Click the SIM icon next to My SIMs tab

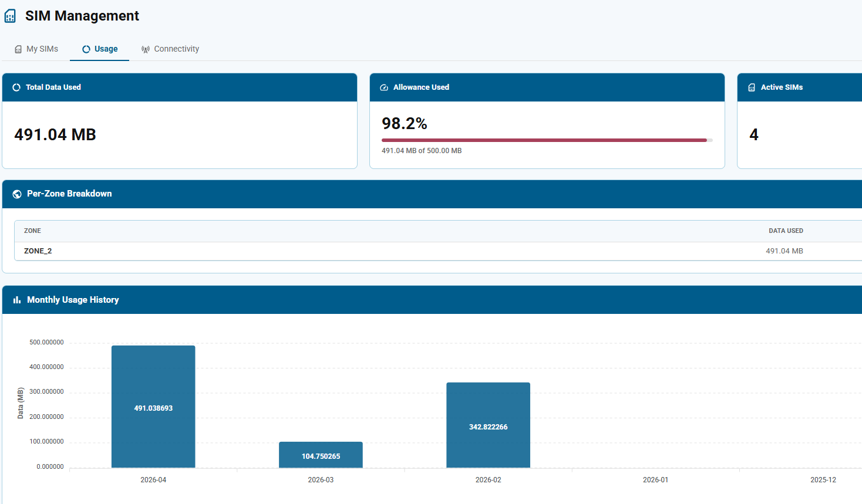point(18,49)
